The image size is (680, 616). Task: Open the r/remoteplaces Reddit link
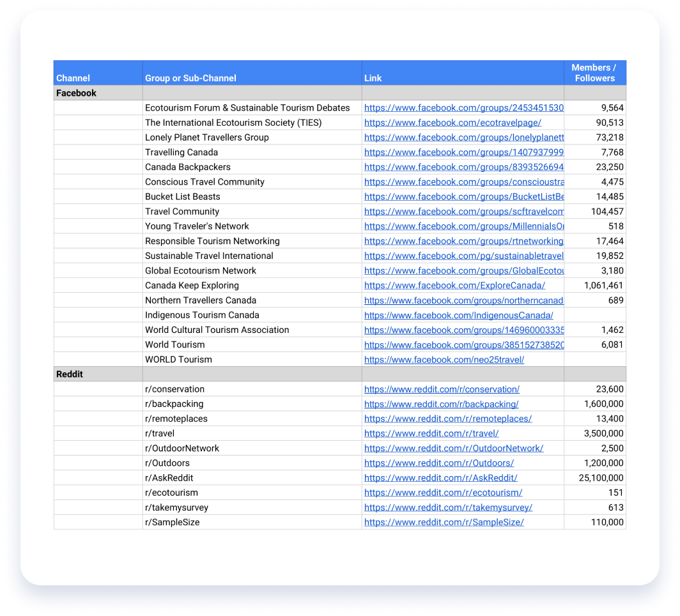[448, 419]
